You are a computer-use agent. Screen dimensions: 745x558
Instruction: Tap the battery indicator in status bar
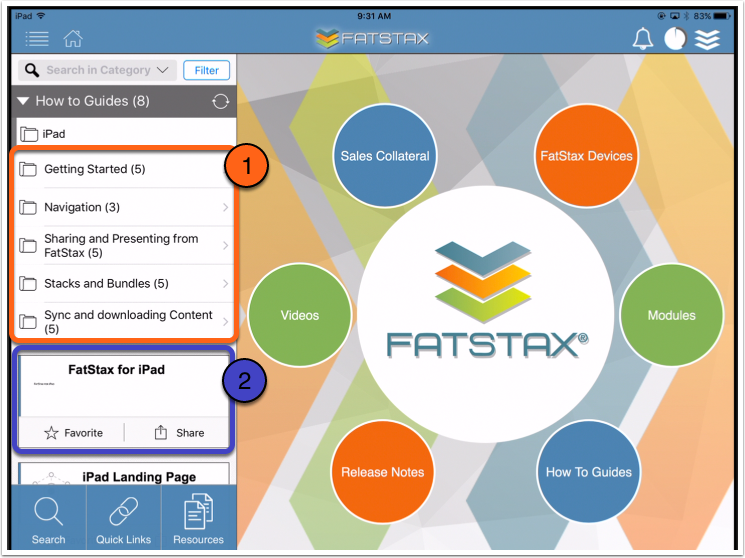721,16
